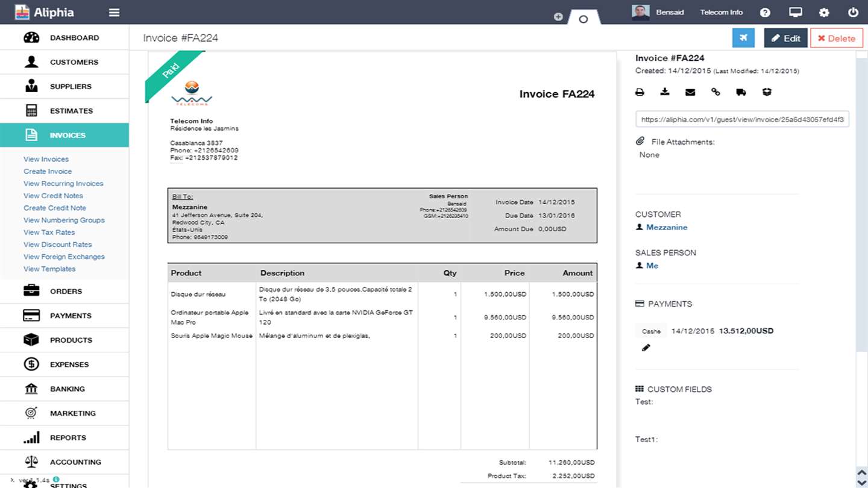Click the Disque dur réseau product cell
Image resolution: width=868 pixels, height=488 pixels.
pyautogui.click(x=198, y=295)
